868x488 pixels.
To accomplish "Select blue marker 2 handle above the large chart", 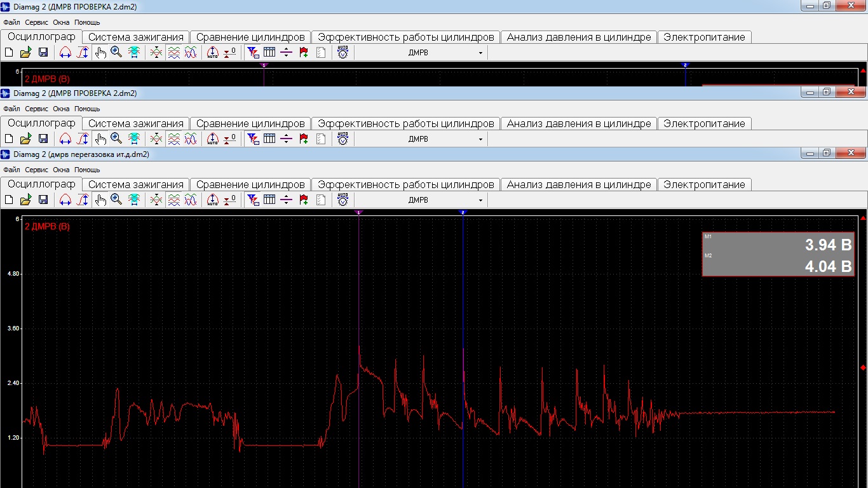I will click(463, 212).
